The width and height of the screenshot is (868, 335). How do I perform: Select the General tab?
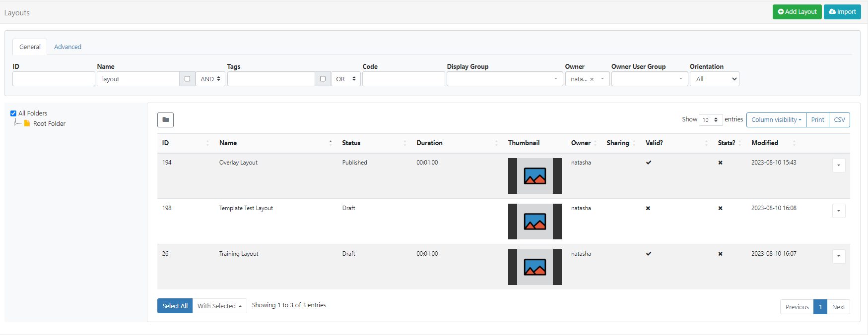click(30, 47)
